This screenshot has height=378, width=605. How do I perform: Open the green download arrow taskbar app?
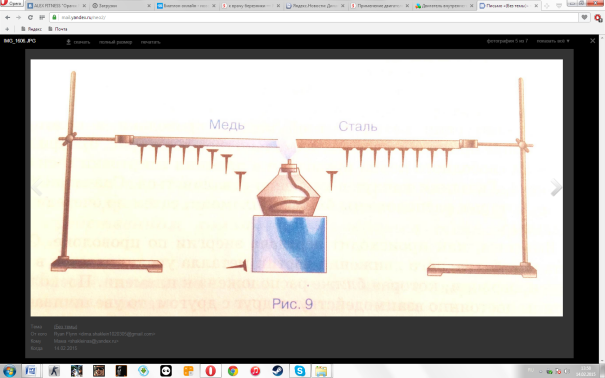click(x=144, y=371)
